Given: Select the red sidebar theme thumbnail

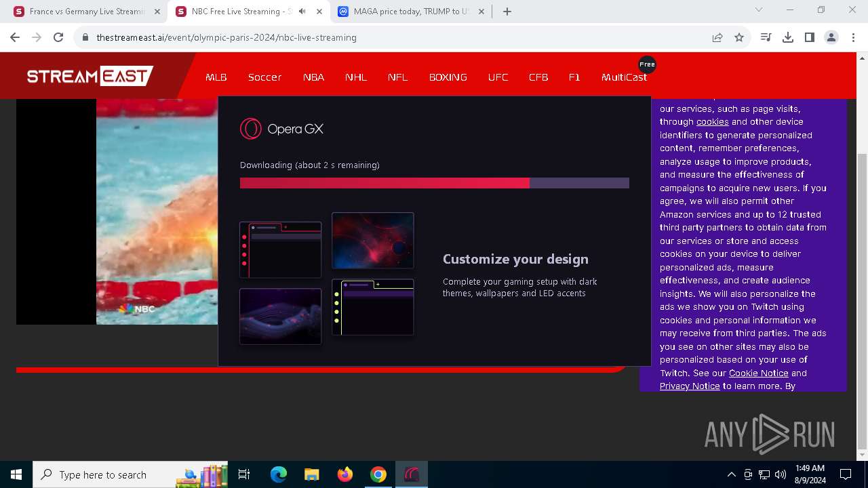Looking at the screenshot, I should [280, 249].
